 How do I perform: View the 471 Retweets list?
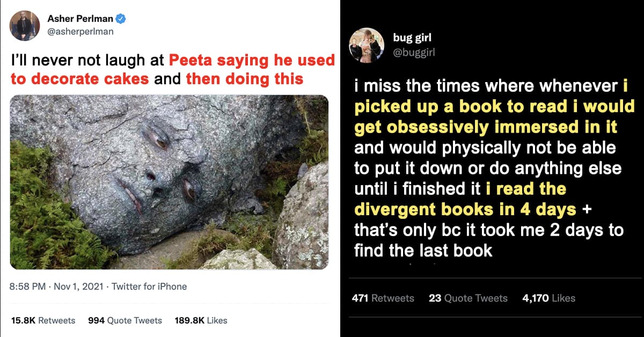coord(383,298)
